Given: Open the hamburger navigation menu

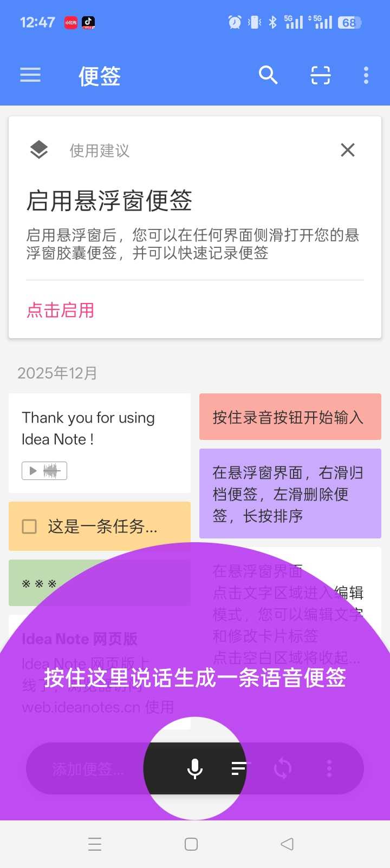Looking at the screenshot, I should pyautogui.click(x=30, y=75).
